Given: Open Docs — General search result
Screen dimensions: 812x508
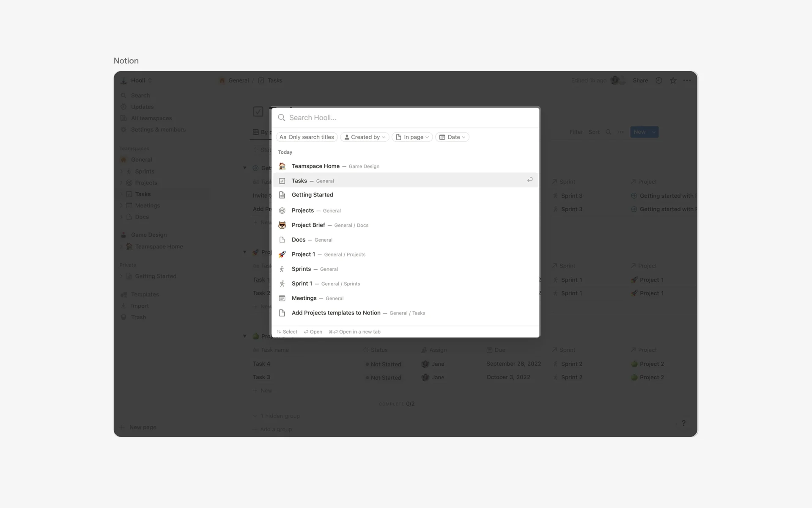Looking at the screenshot, I should 406,240.
